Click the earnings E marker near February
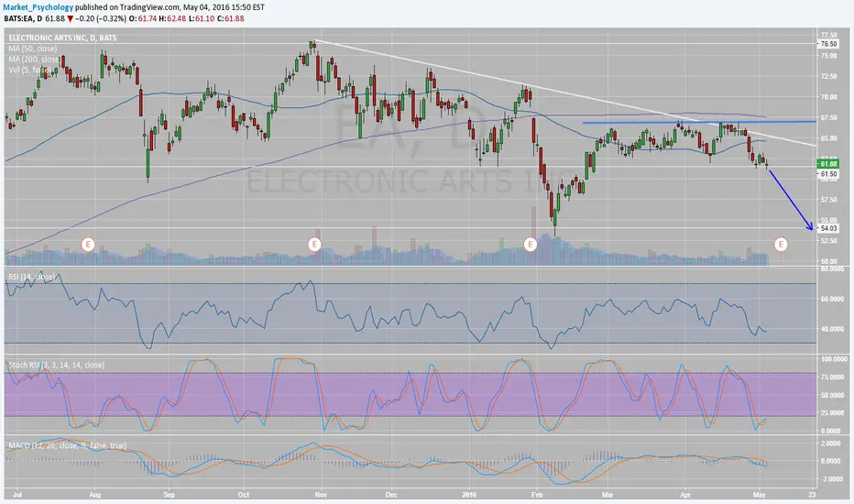The height and width of the screenshot is (504, 854). tap(530, 244)
